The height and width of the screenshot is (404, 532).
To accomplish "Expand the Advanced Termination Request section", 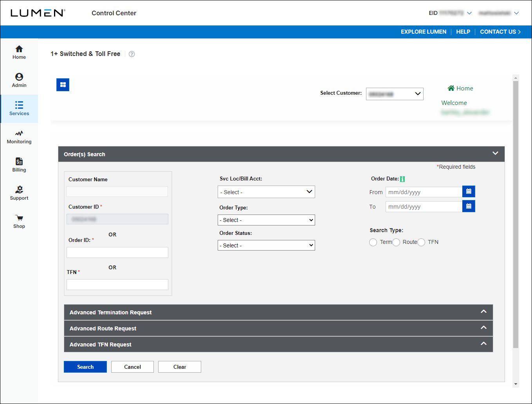I will (278, 312).
